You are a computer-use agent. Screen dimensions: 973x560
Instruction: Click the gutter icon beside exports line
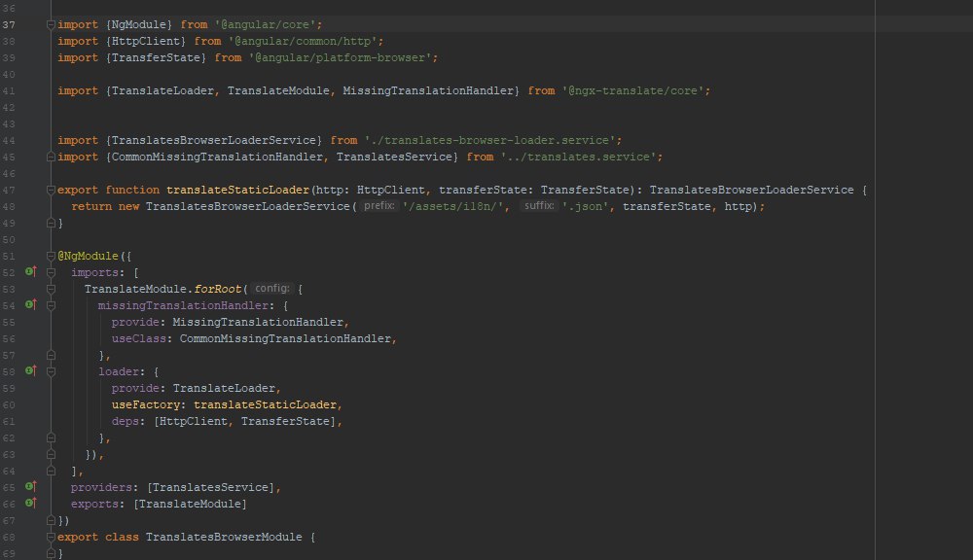(x=30, y=503)
